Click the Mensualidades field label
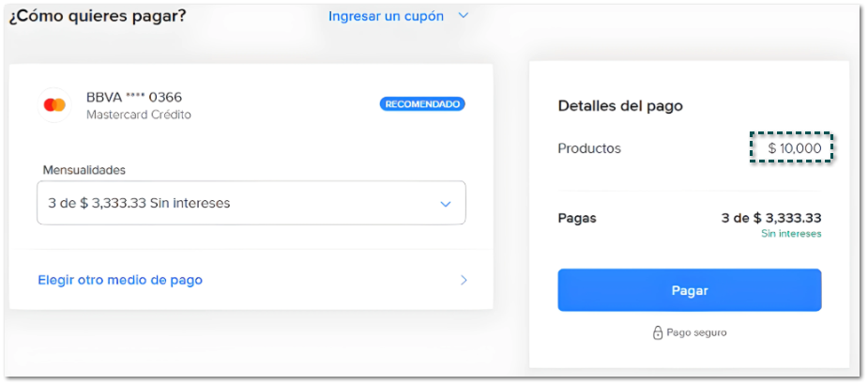Image resolution: width=868 pixels, height=385 pixels. [x=84, y=170]
